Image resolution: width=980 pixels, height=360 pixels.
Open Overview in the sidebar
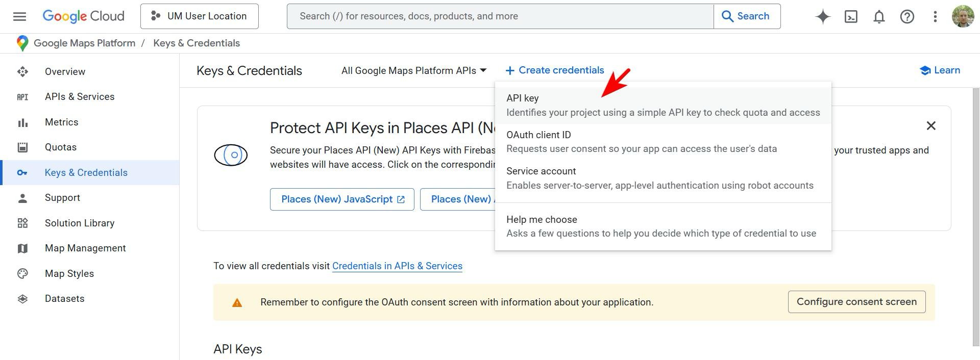90,71
